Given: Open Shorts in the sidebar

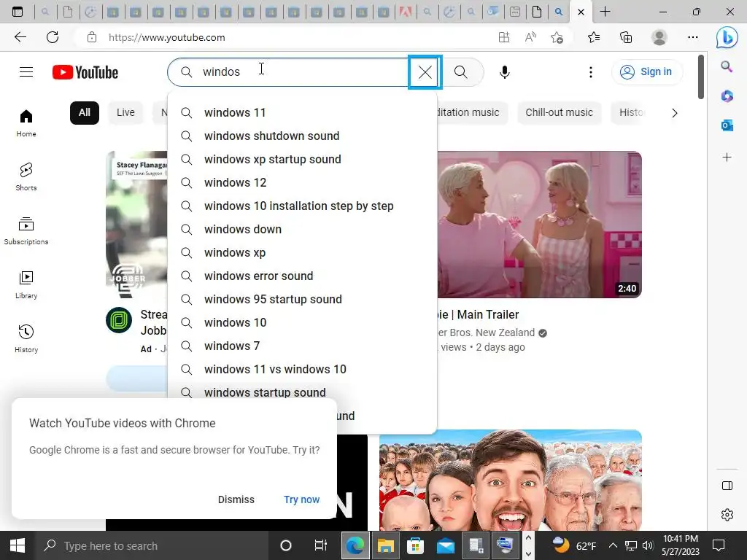Looking at the screenshot, I should (x=26, y=176).
